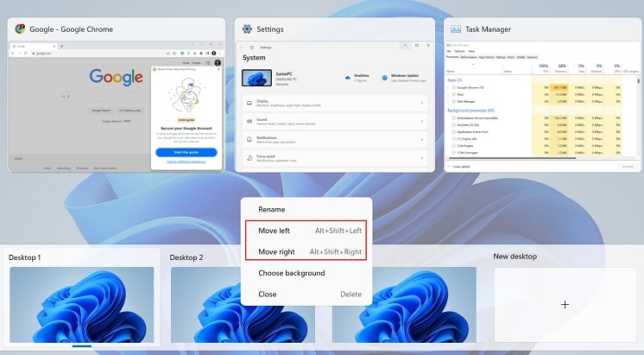Viewport: 644px width, 355px height.
Task: Click the Images link on the Google page
Action: (196, 63)
